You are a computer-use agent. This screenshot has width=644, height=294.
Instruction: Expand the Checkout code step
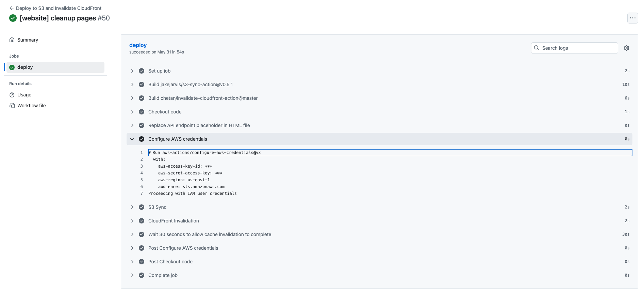click(379, 112)
